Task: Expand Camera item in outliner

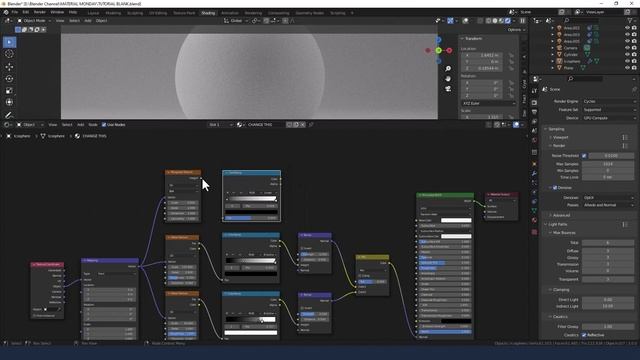Action: click(553, 48)
